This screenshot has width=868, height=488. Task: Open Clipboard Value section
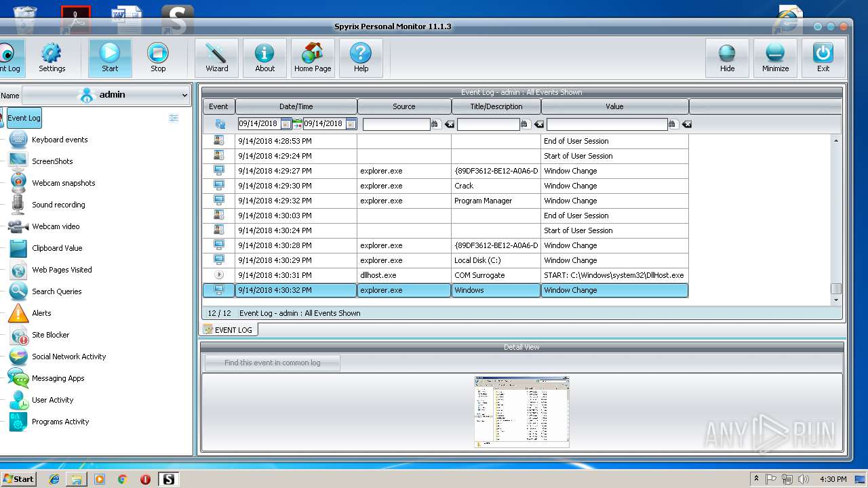(57, 248)
